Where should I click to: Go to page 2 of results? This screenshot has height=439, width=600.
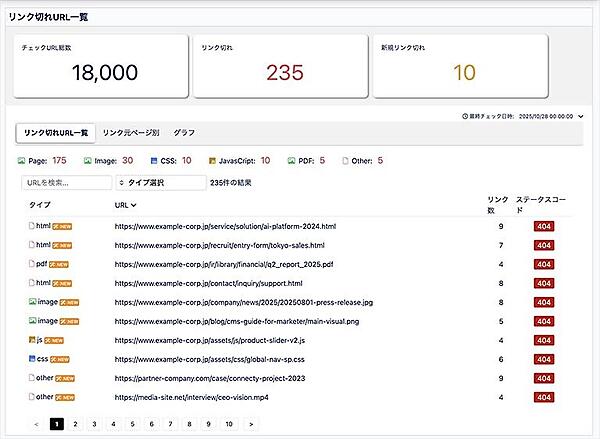(x=75, y=424)
